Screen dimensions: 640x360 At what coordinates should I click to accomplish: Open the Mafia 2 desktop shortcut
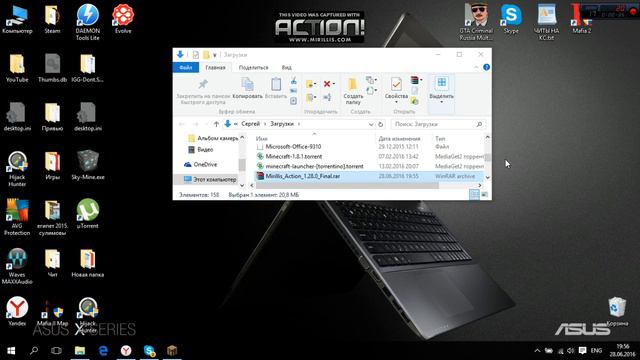click(581, 19)
